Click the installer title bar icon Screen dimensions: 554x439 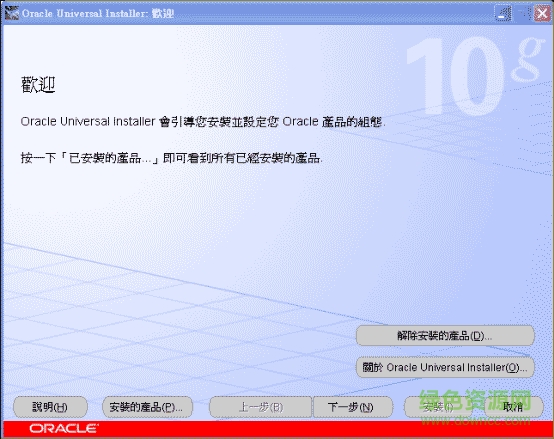11,13
